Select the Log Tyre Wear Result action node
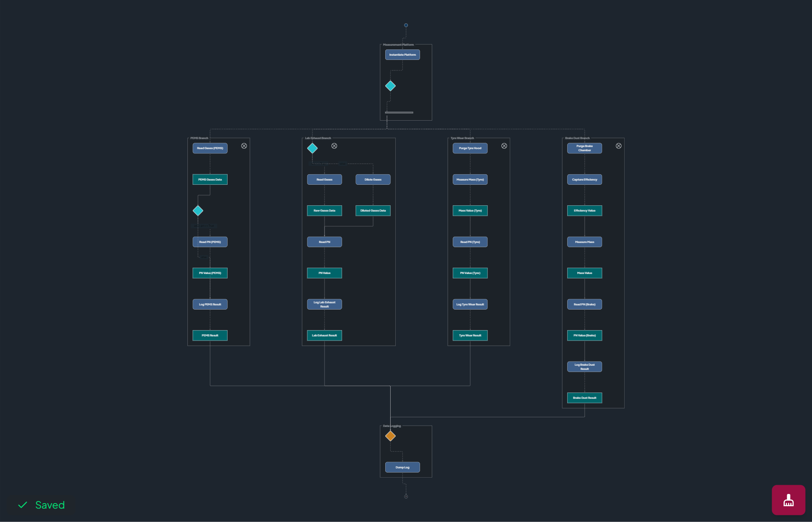The width and height of the screenshot is (812, 522). 470,304
